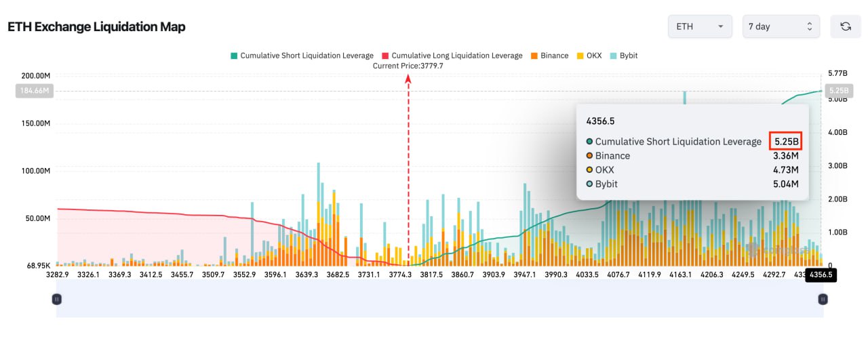The image size is (868, 345).
Task: Click the tooltip Binance value 3.36M
Action: click(785, 156)
